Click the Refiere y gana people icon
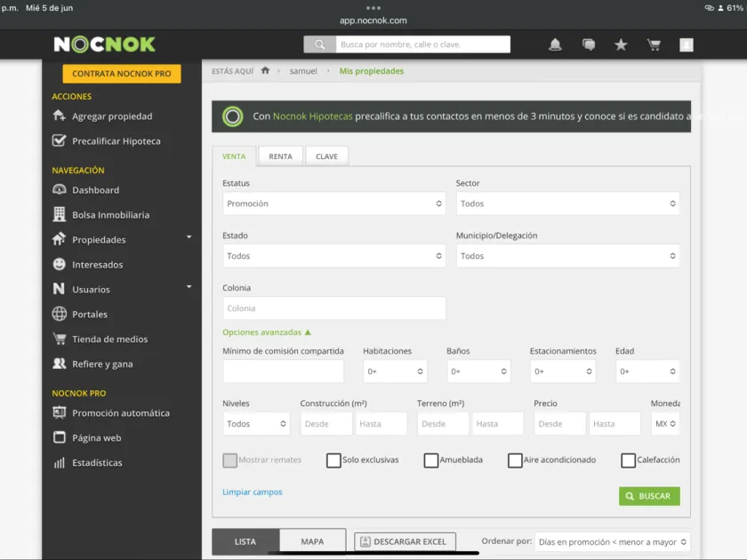Screen dimensions: 747x560 point(59,364)
